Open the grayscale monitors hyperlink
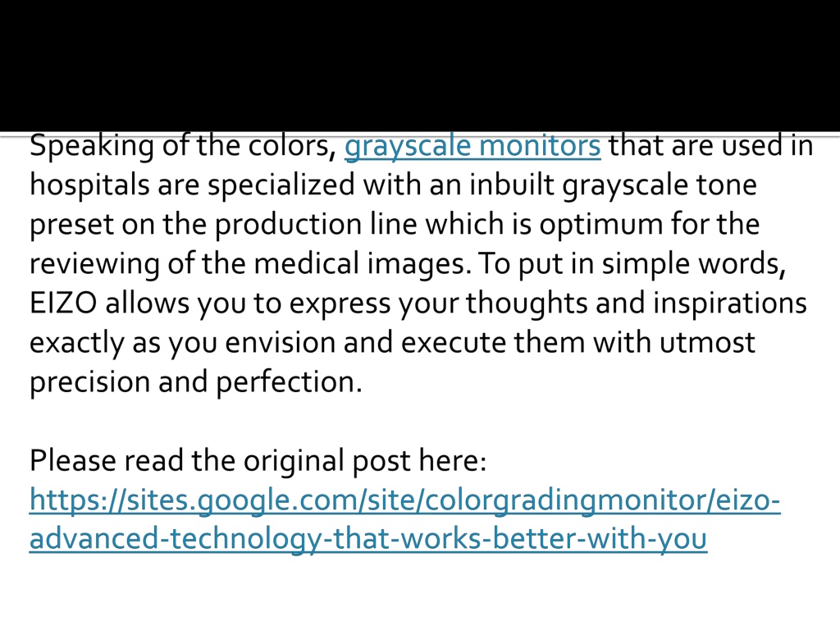The height and width of the screenshot is (630, 840). pos(472,146)
